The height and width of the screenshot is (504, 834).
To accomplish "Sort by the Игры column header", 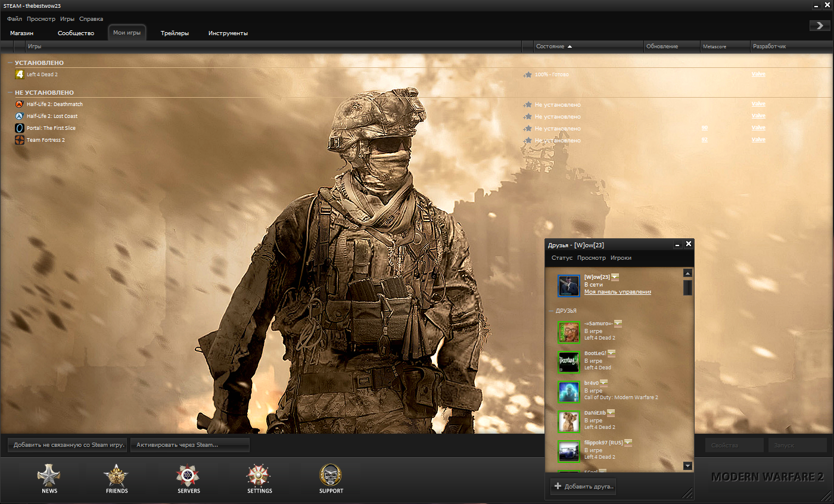I will click(x=273, y=46).
